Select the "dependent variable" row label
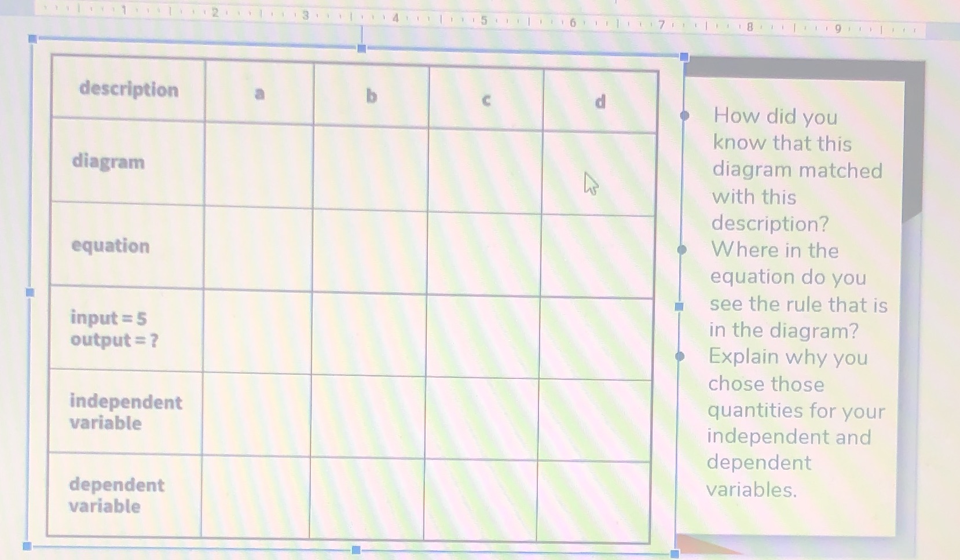The height and width of the screenshot is (560, 960). (116, 496)
